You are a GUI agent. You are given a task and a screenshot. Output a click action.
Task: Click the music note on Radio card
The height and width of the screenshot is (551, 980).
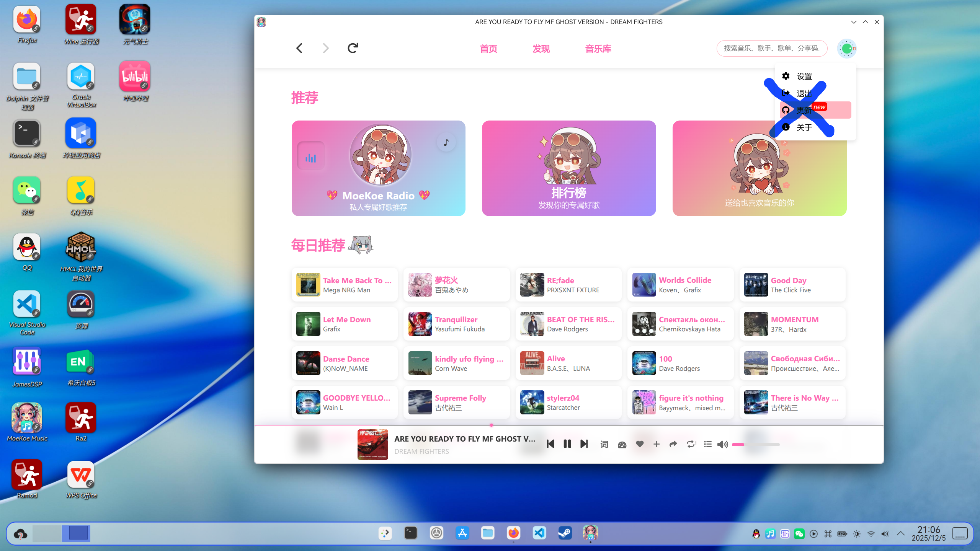446,142
